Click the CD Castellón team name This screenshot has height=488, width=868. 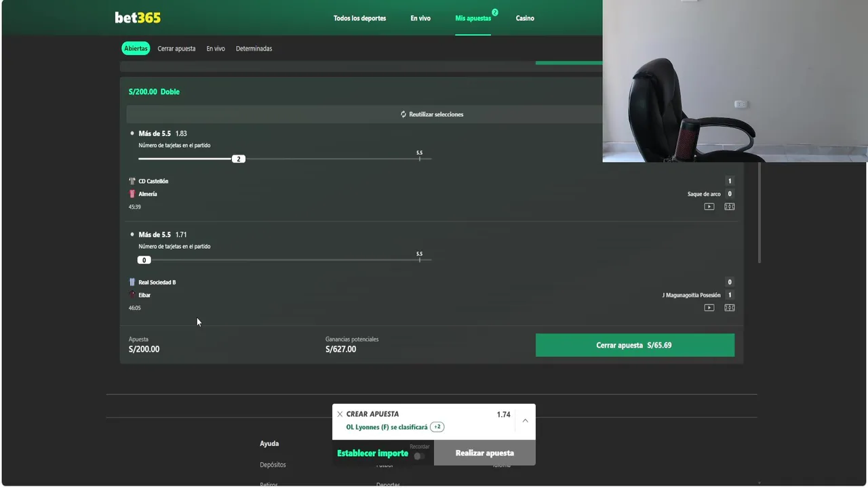click(153, 181)
